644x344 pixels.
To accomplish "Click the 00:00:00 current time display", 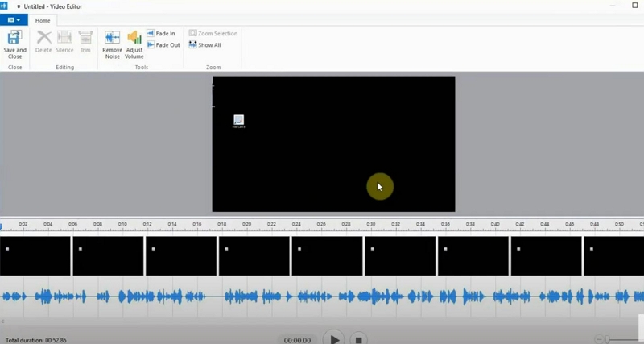I will [x=297, y=340].
